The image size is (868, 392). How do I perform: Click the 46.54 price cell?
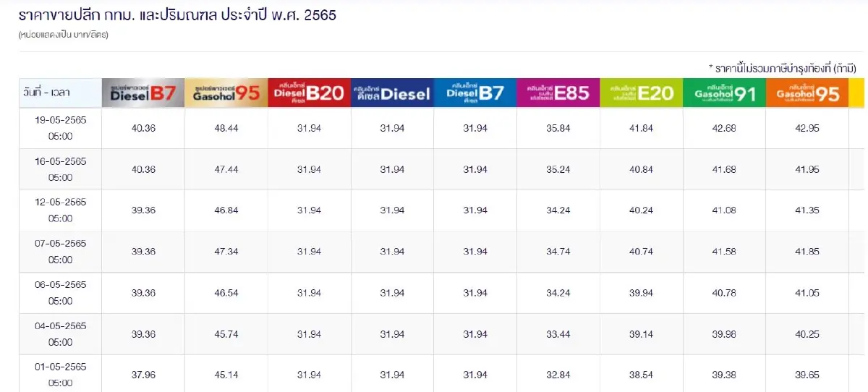[x=226, y=293]
